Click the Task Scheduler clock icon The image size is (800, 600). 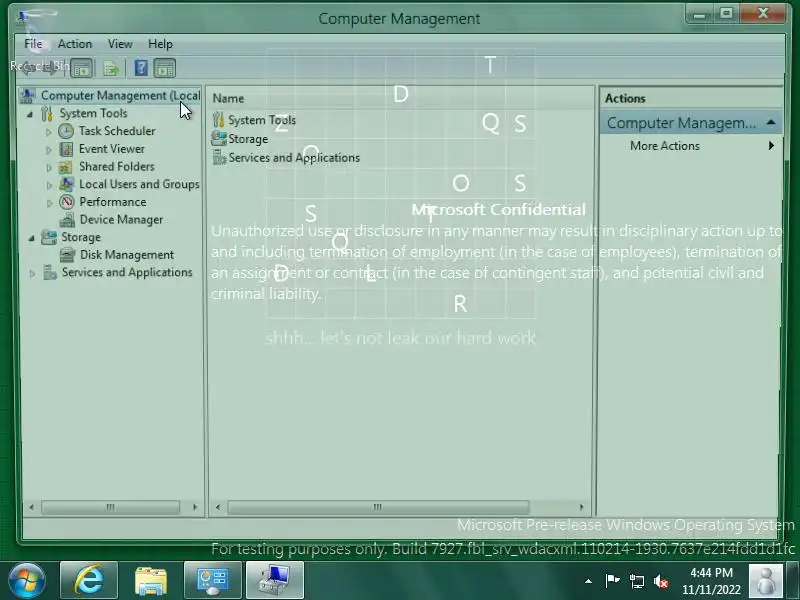tap(66, 131)
